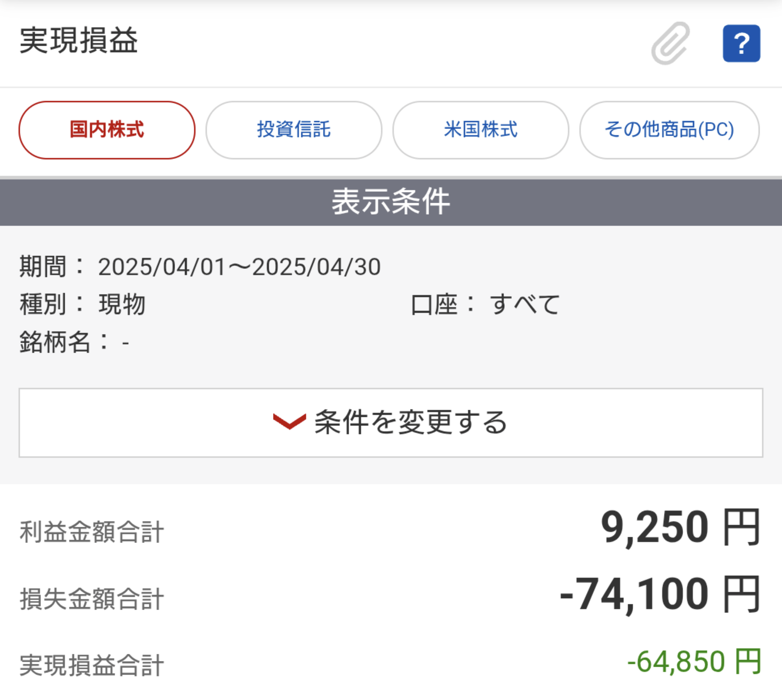Screen dimensions: 782x700
Task: Click the red chevron beside 条件を変更する
Action: pyautogui.click(x=289, y=422)
